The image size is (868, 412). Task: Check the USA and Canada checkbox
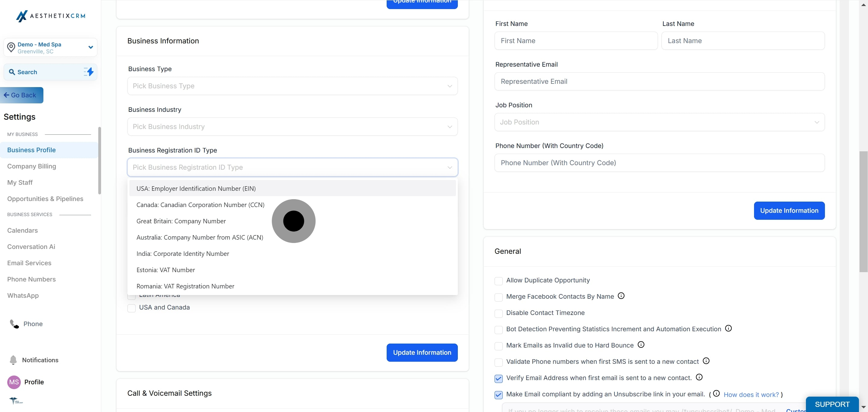(x=131, y=308)
